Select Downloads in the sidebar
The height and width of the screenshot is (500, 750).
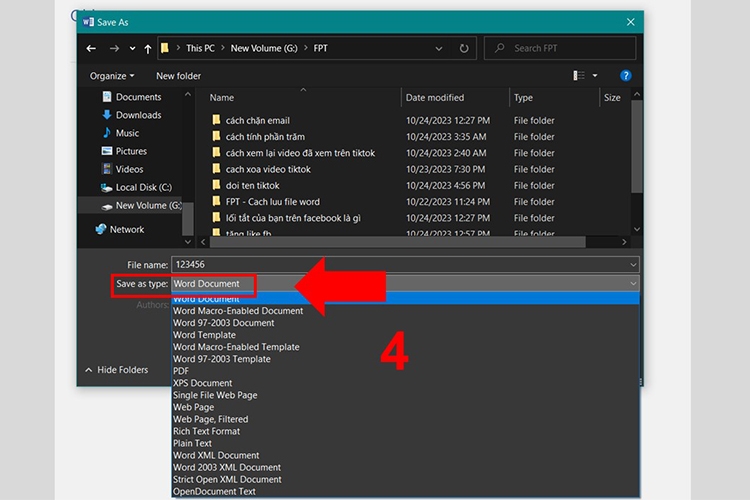[x=132, y=115]
